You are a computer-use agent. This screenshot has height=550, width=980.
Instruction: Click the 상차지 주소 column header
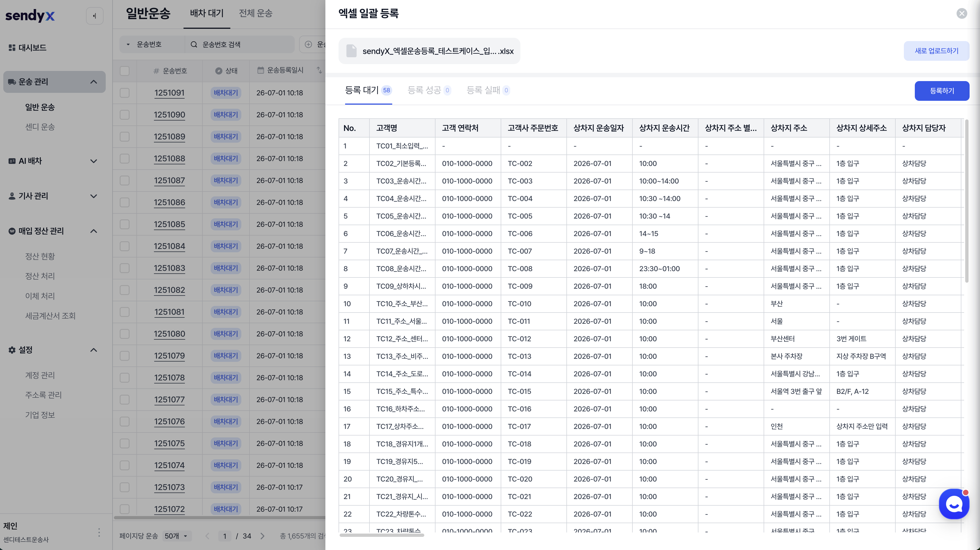(x=796, y=128)
